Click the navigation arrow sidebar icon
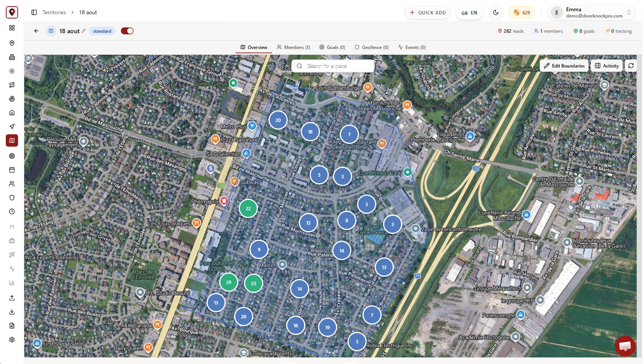The image size is (644, 364). (12, 127)
